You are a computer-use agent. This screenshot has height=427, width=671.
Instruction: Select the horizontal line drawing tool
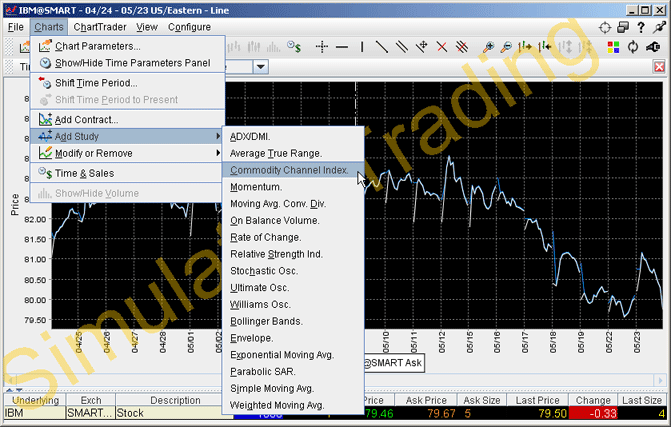coord(342,47)
